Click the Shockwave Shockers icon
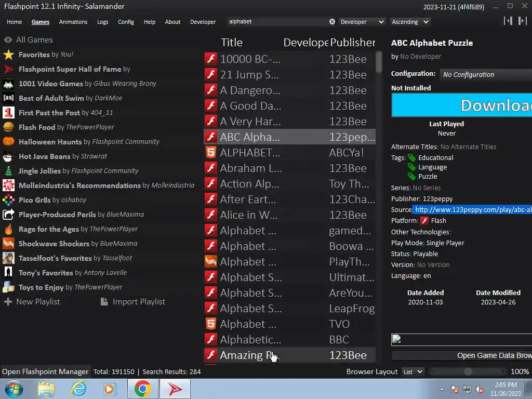Screen dimensions: 532x399 click(x=8, y=244)
